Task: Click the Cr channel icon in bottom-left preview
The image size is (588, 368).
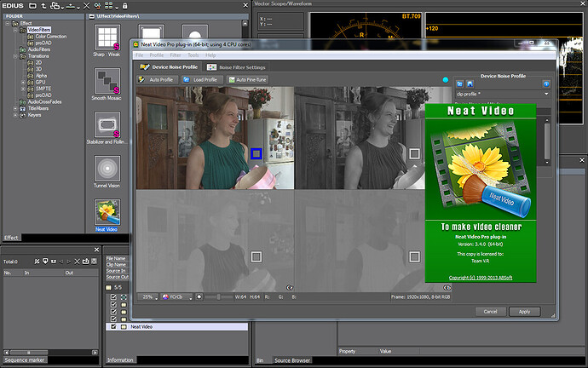Action: (290, 288)
